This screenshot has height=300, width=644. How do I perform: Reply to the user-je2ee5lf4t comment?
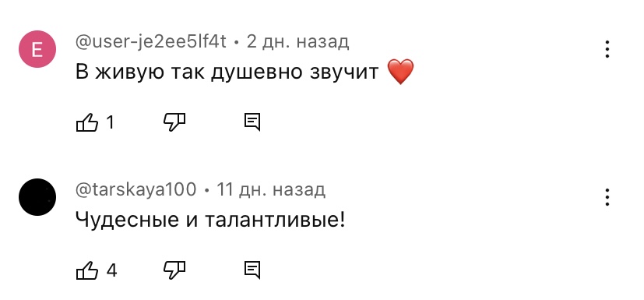pos(252,122)
